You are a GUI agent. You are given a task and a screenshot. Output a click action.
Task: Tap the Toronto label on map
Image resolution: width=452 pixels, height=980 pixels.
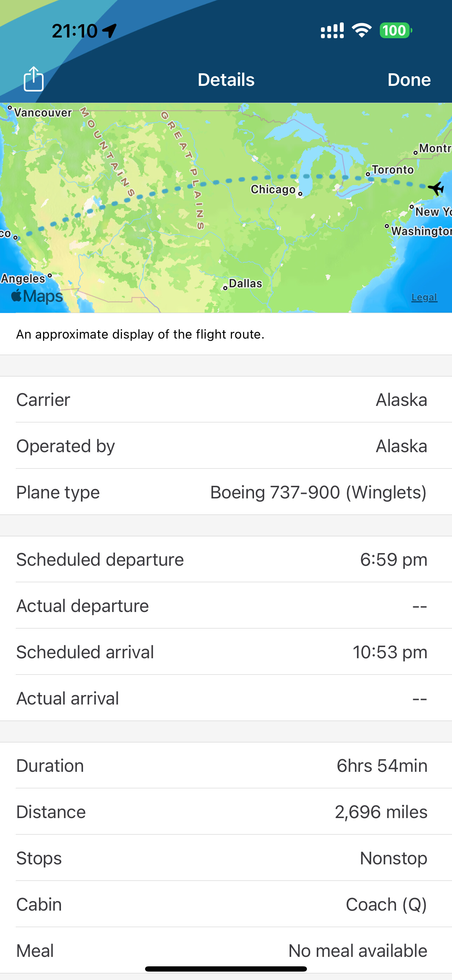click(x=392, y=170)
